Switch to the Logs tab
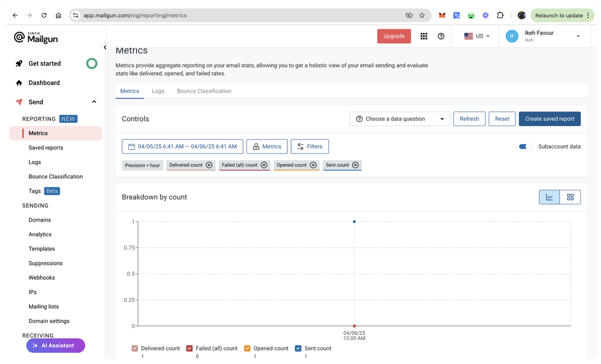Screen dimensions: 601x364 tap(158, 91)
